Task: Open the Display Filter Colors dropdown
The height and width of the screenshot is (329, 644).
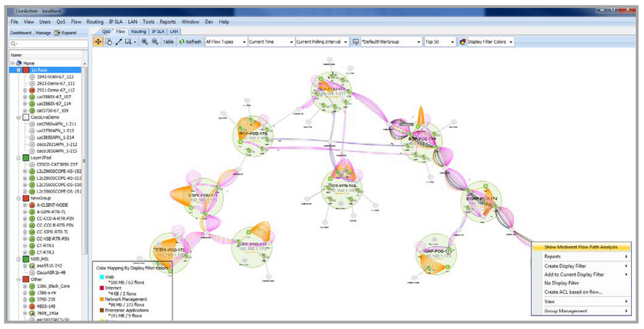Action: pyautogui.click(x=490, y=42)
